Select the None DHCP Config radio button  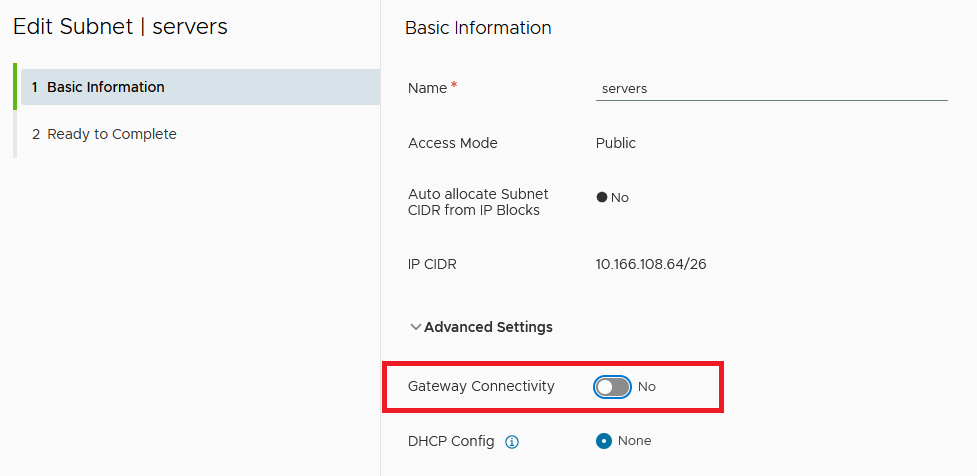pyautogui.click(x=603, y=441)
